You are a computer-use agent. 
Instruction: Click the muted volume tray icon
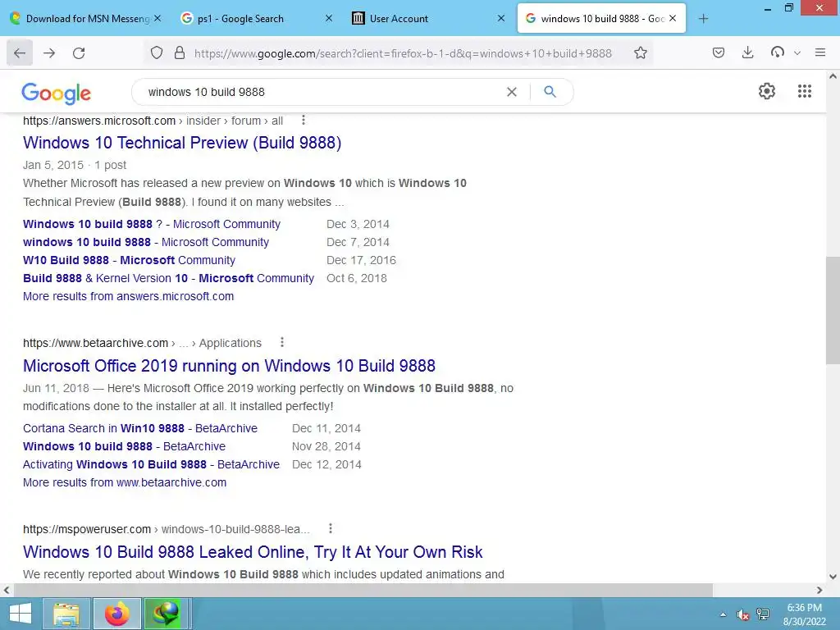click(x=743, y=614)
